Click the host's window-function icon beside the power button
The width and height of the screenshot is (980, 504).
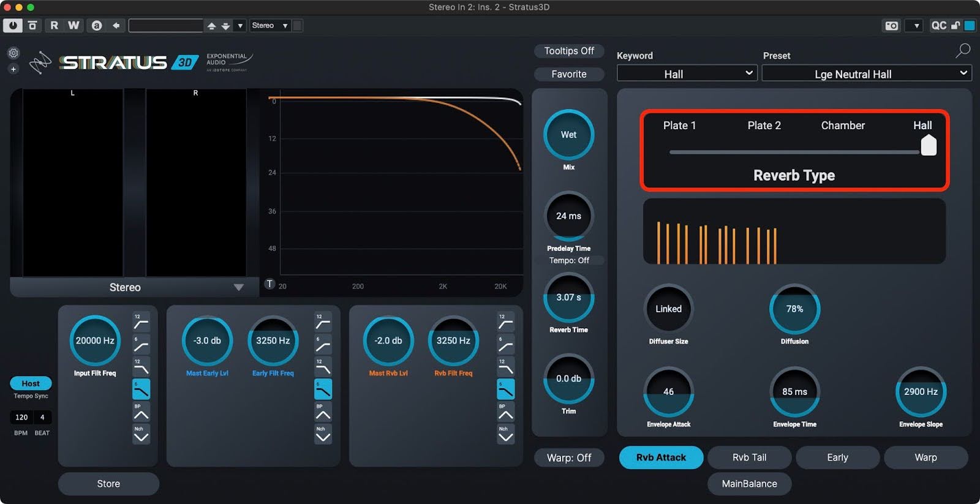[x=33, y=25]
